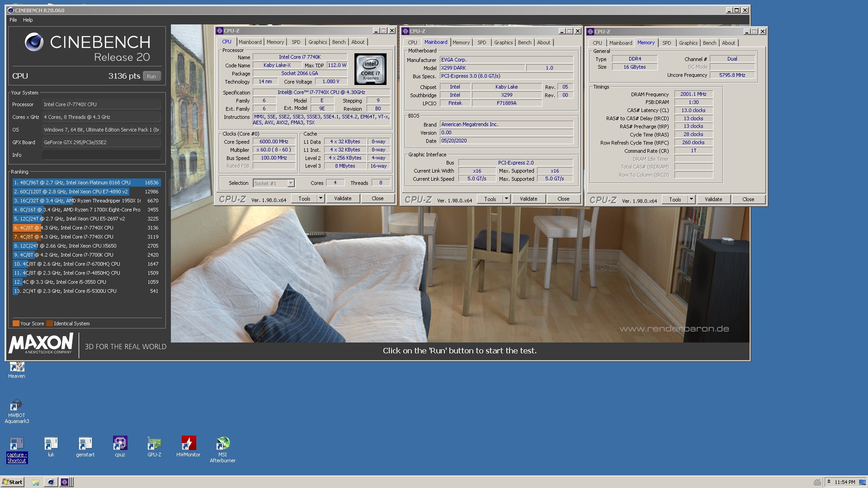Click the Cinebench taskbar icon

coord(51,482)
